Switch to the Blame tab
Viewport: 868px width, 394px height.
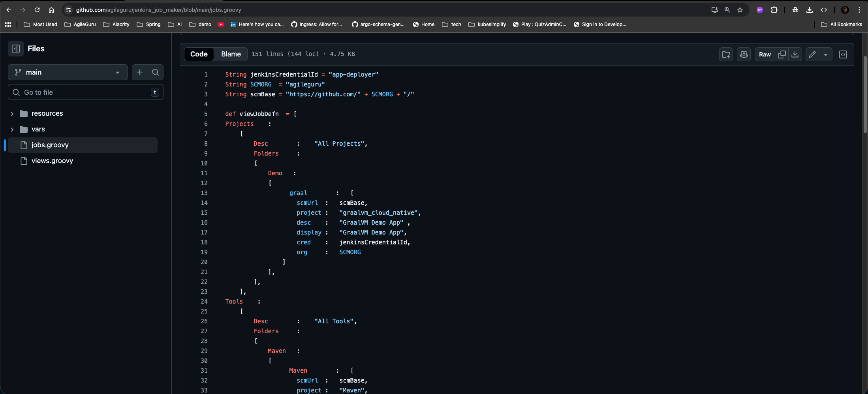pos(231,54)
